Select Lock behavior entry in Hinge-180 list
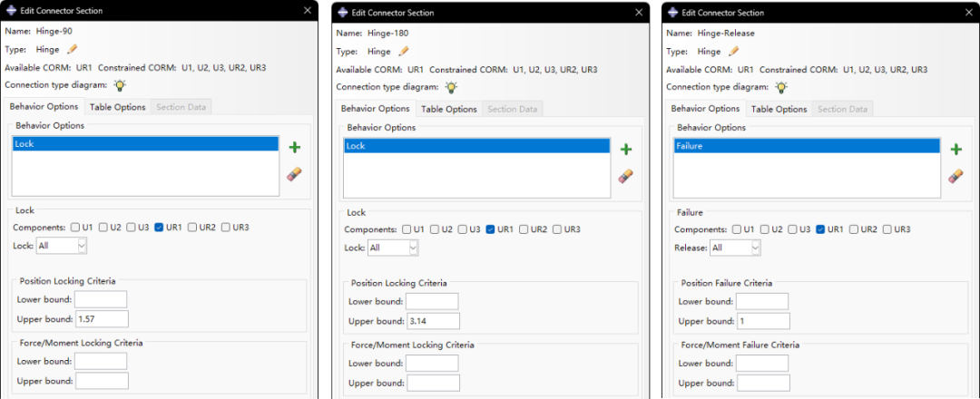 (x=477, y=145)
